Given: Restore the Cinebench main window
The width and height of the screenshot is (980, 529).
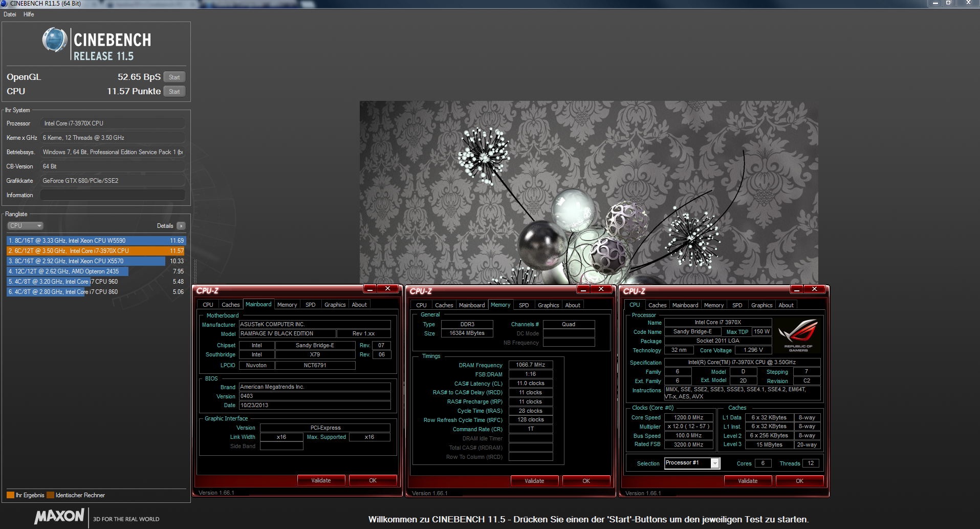Looking at the screenshot, I should (948, 3).
